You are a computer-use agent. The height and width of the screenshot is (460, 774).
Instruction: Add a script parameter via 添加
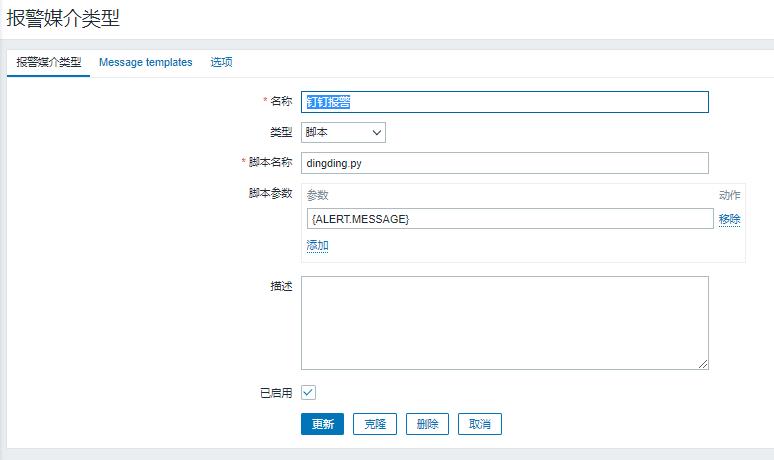[317, 246]
